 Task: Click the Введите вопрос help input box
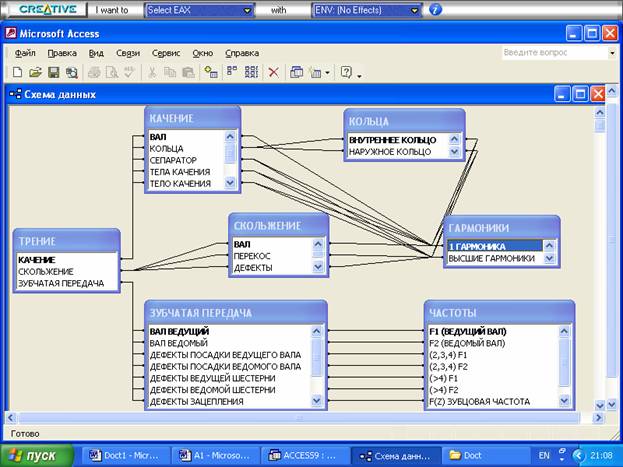pyautogui.click(x=555, y=52)
